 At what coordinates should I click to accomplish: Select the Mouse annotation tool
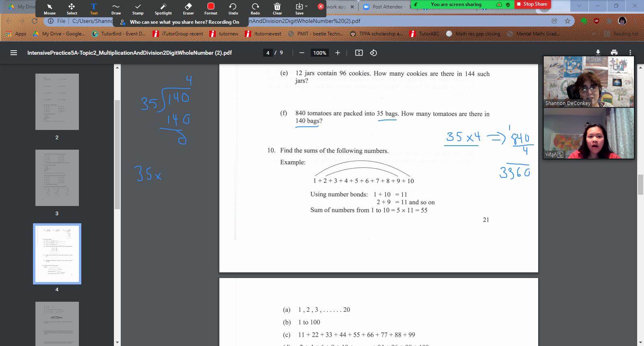point(50,9)
